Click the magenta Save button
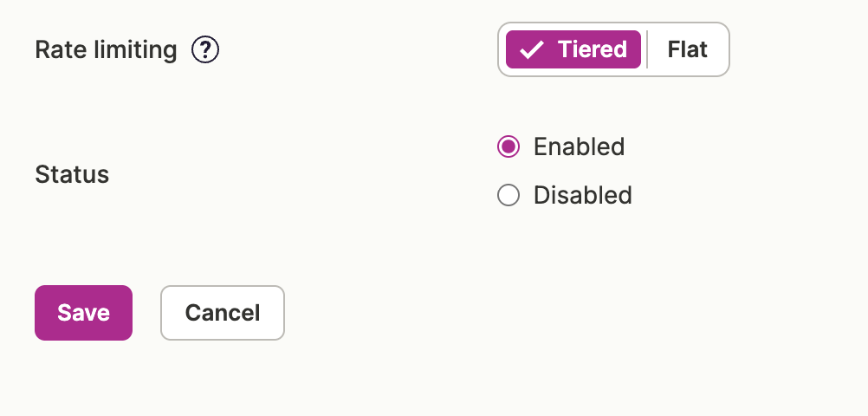This screenshot has height=416, width=868. [x=83, y=313]
